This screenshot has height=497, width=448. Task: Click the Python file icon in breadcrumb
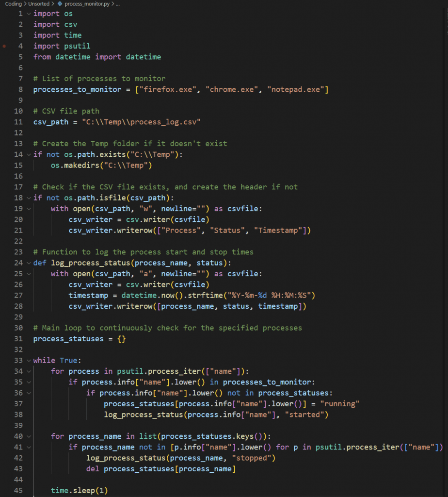[x=60, y=4]
